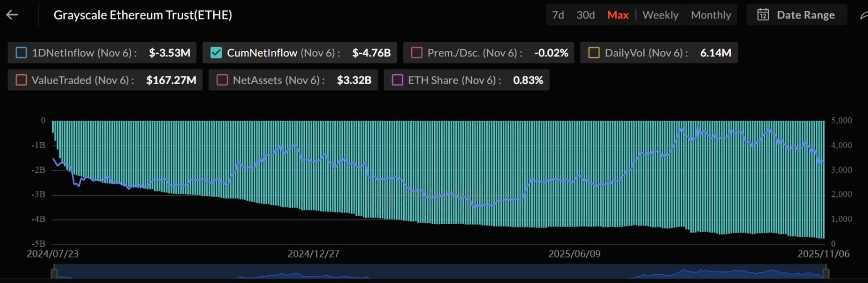Screen dimensions: 868x283
Task: Click the Grayscale Ethereum Trust(ETHE) title
Action: (143, 15)
